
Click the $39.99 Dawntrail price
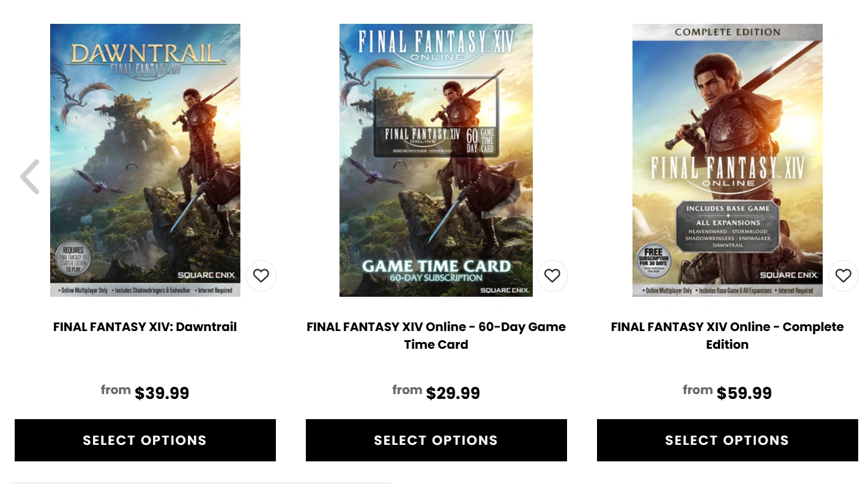click(x=161, y=393)
